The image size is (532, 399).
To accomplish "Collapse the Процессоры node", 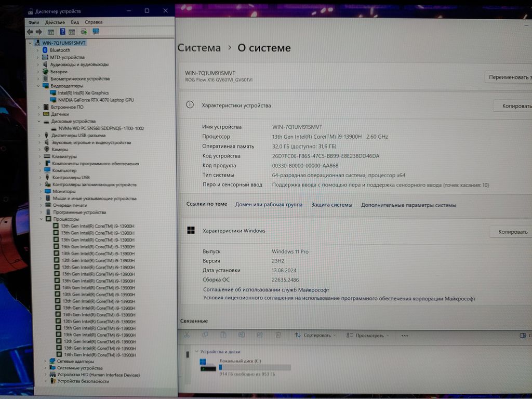I will [42, 219].
